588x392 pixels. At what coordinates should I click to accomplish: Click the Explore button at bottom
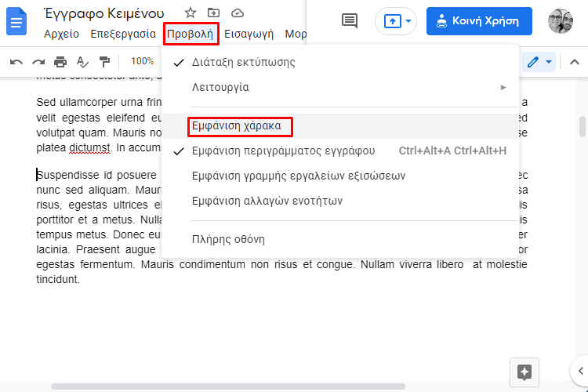point(524,372)
